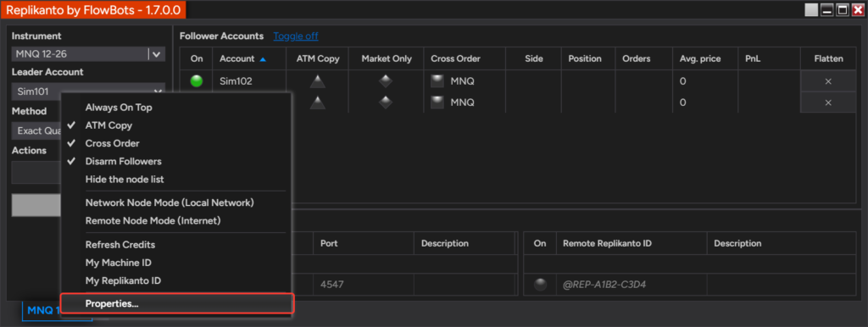Select the Sim102 account cell
Viewport: 868px width, 327px height.
[249, 81]
